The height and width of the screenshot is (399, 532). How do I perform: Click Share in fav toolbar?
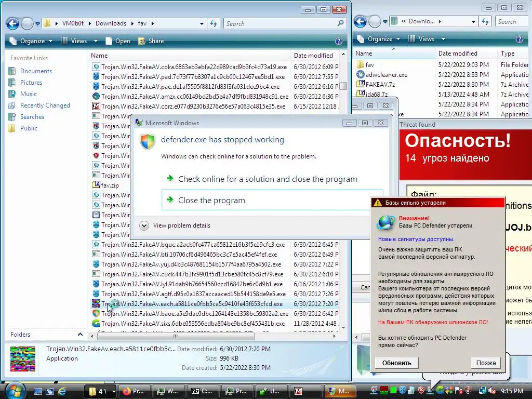tap(151, 41)
